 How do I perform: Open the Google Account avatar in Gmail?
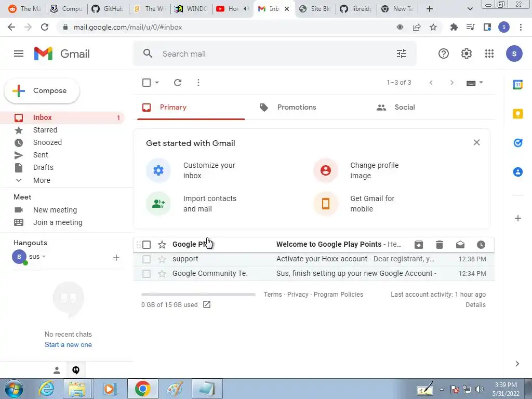click(514, 54)
